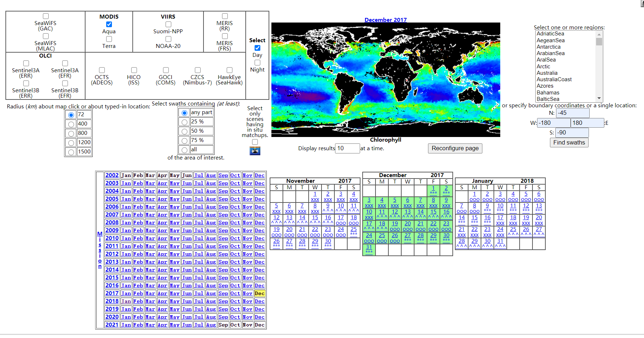Enable the MERIS (FRS) checkbox

pos(225,36)
